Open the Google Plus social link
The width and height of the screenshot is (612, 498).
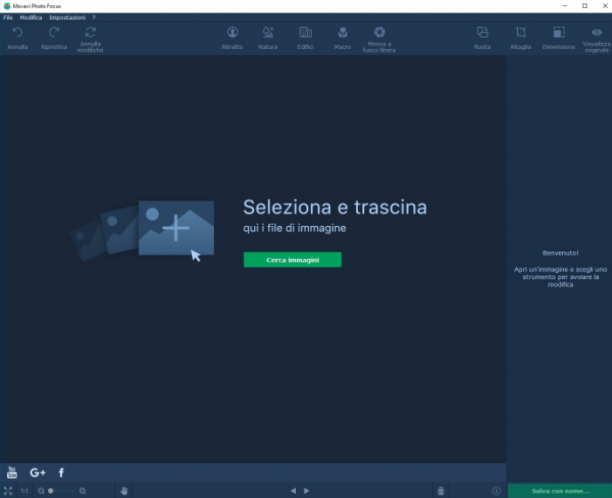tap(37, 473)
